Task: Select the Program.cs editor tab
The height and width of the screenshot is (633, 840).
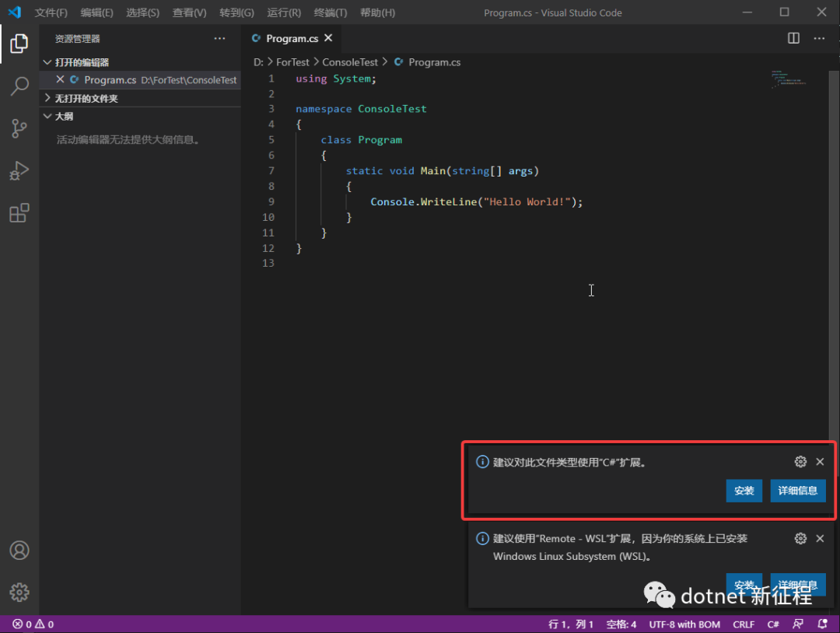Action: point(292,39)
